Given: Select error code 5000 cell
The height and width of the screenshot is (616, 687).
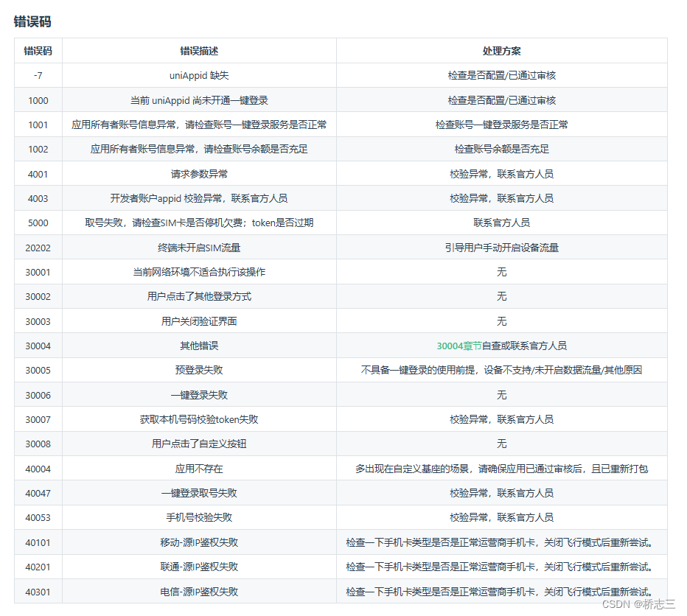Looking at the screenshot, I should tap(38, 223).
